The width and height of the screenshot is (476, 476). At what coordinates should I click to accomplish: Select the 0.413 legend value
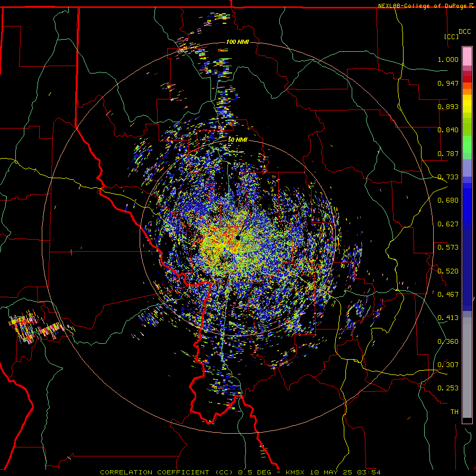coord(448,318)
